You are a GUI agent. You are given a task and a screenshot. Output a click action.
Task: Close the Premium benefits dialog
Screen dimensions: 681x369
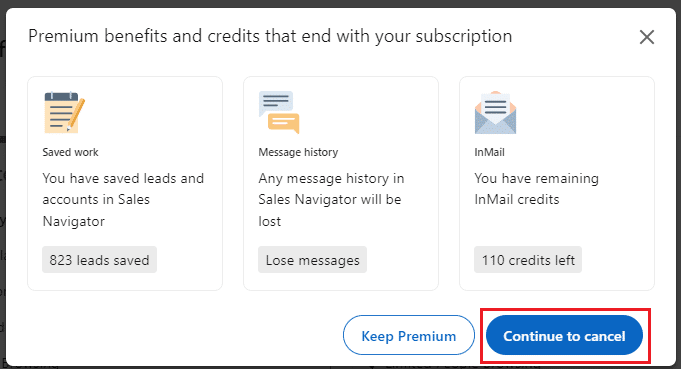[x=647, y=37]
